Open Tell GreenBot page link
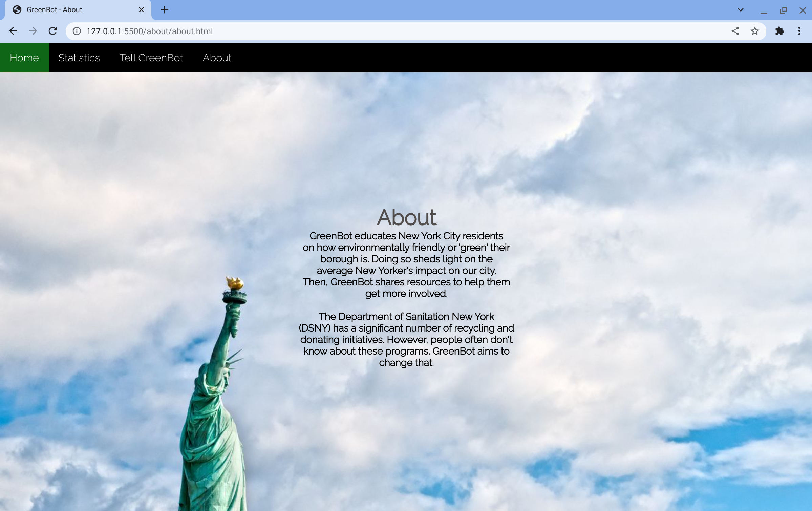 (x=151, y=58)
